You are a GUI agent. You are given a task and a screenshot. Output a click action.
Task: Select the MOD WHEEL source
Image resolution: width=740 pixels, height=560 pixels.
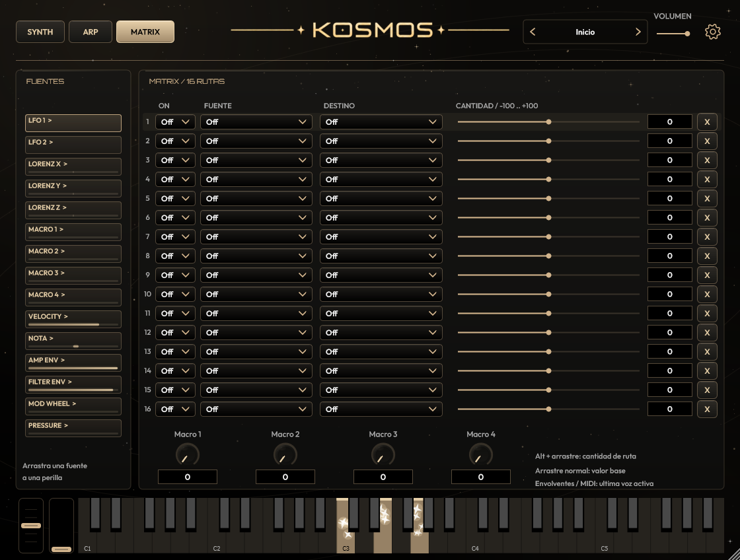pyautogui.click(x=73, y=406)
